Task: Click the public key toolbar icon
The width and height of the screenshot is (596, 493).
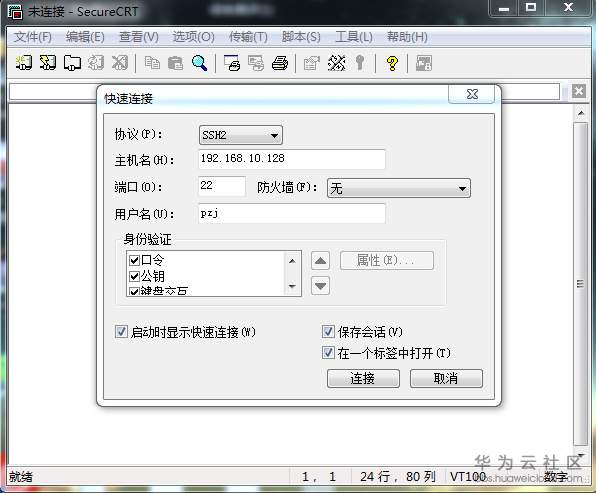Action: [360, 63]
